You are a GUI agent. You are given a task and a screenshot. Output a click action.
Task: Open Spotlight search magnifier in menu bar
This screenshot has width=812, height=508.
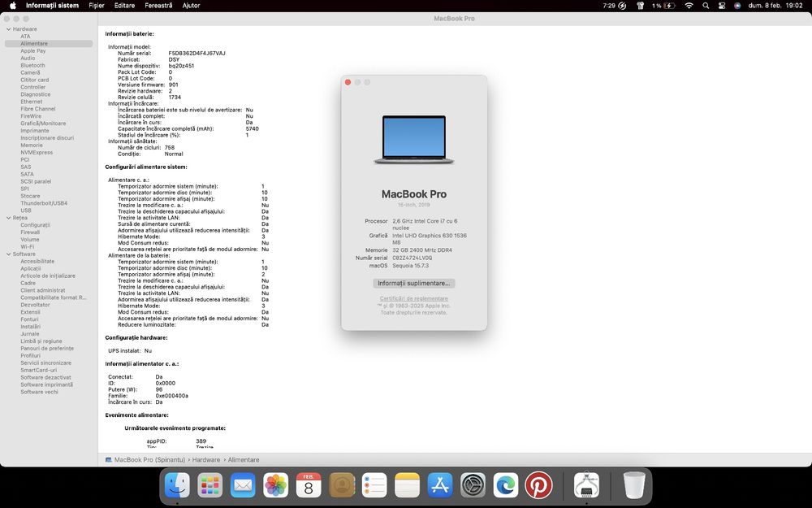coord(706,6)
